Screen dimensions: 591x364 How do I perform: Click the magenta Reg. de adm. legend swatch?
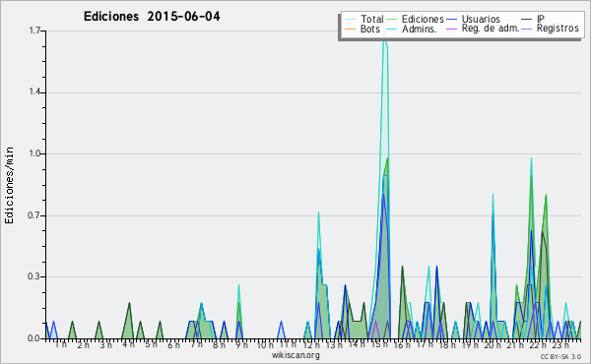click(x=451, y=29)
